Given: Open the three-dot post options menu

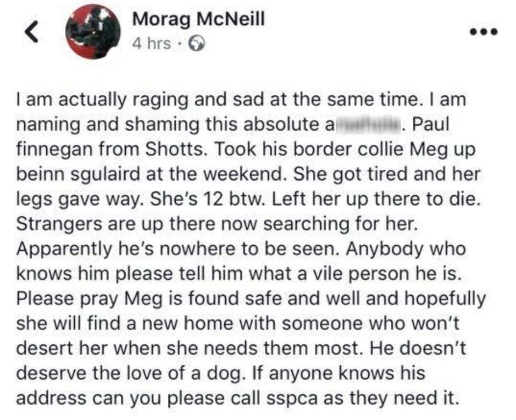Looking at the screenshot, I should 483,31.
